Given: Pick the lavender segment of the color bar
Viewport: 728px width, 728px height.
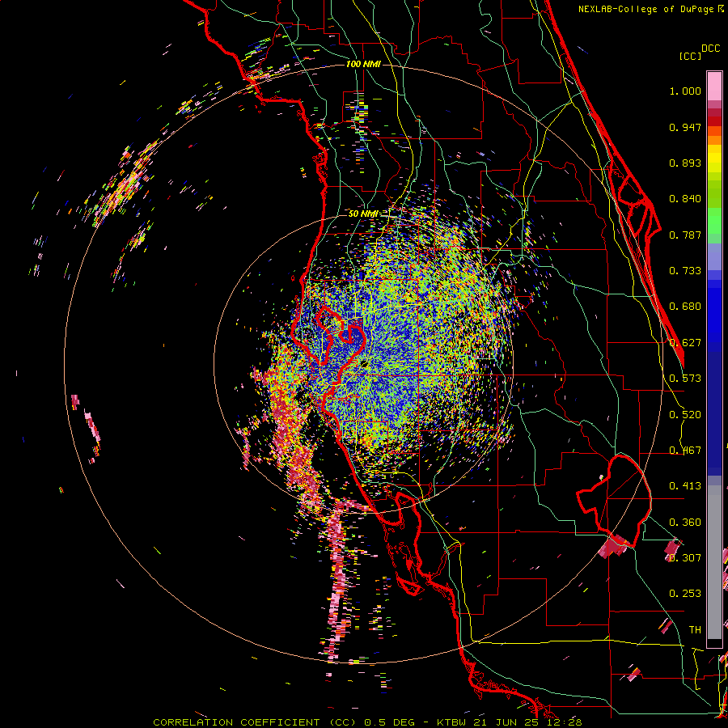Looking at the screenshot, I should coord(714,256).
